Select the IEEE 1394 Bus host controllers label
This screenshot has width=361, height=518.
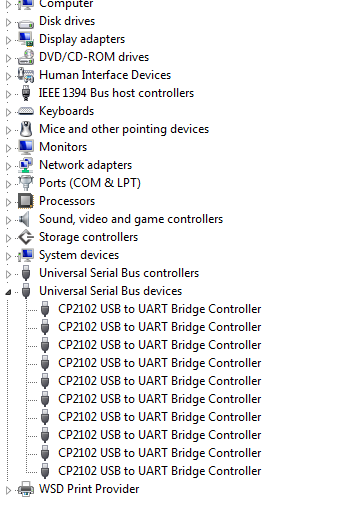[116, 93]
